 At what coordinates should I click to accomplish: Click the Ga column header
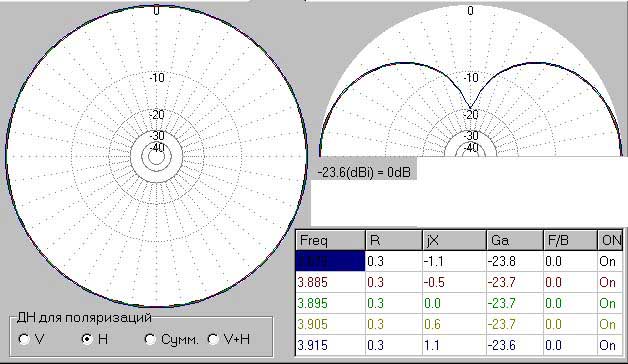515,240
